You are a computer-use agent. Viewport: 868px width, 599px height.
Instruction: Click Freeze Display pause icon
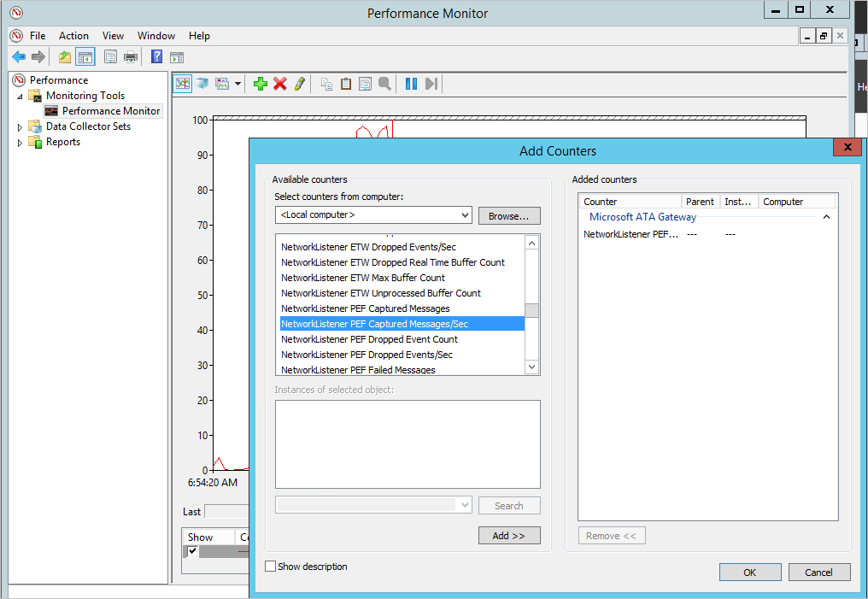(x=411, y=84)
